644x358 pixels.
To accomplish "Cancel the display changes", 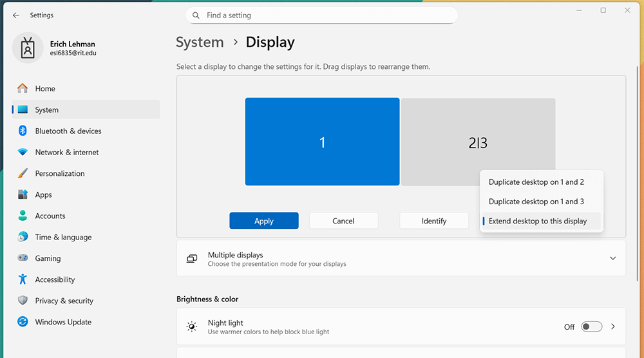I will 343,221.
